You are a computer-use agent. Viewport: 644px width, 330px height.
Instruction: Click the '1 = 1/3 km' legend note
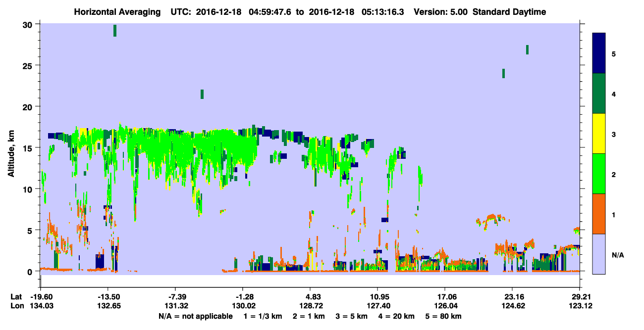pos(263,316)
